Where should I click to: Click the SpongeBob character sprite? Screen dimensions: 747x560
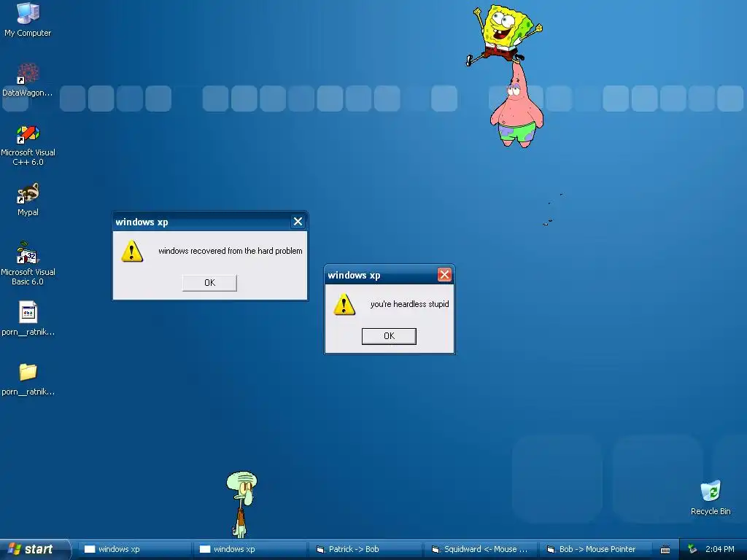tap(504, 34)
